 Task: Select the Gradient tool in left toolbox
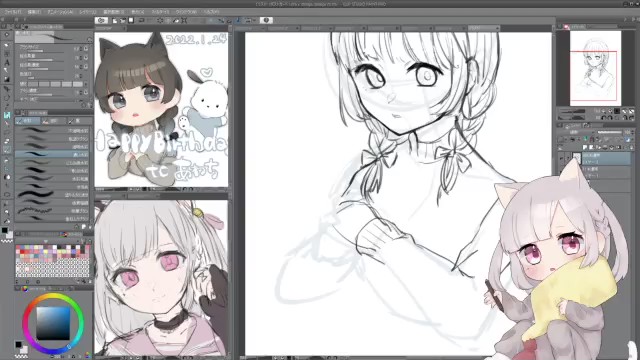(x=7, y=80)
